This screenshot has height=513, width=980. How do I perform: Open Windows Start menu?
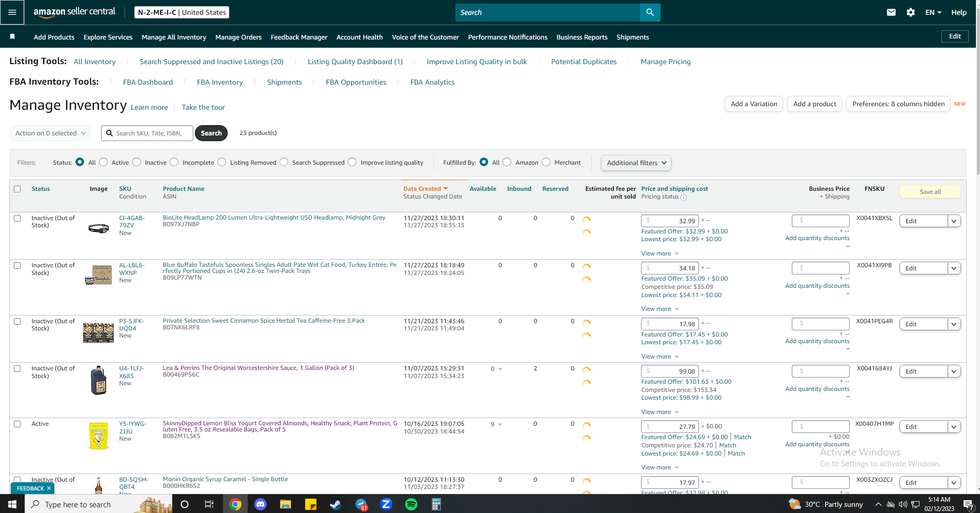pos(12,504)
